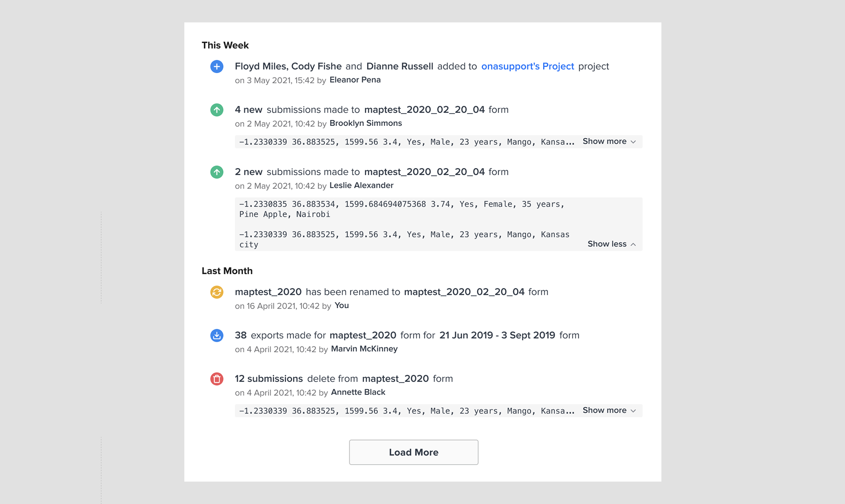Click the Load More button
The width and height of the screenshot is (845, 504).
coord(414,452)
